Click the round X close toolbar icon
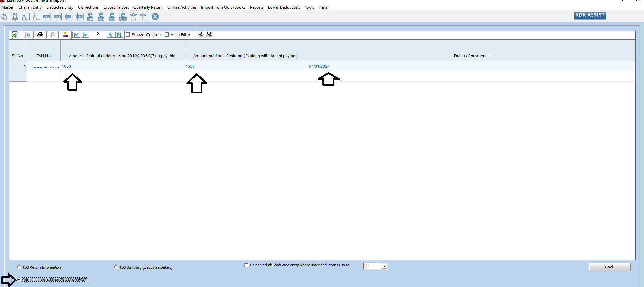This screenshot has width=644, height=287. [155, 16]
